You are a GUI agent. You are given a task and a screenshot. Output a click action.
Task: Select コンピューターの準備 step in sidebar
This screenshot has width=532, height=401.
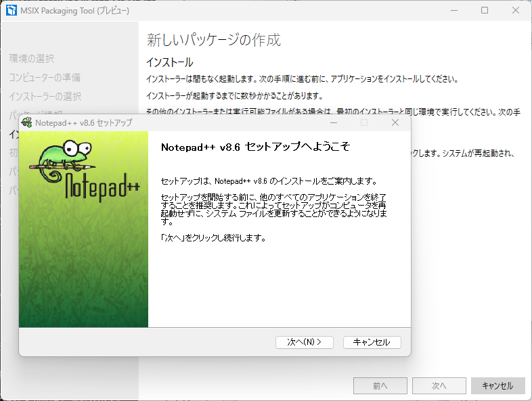pos(45,78)
